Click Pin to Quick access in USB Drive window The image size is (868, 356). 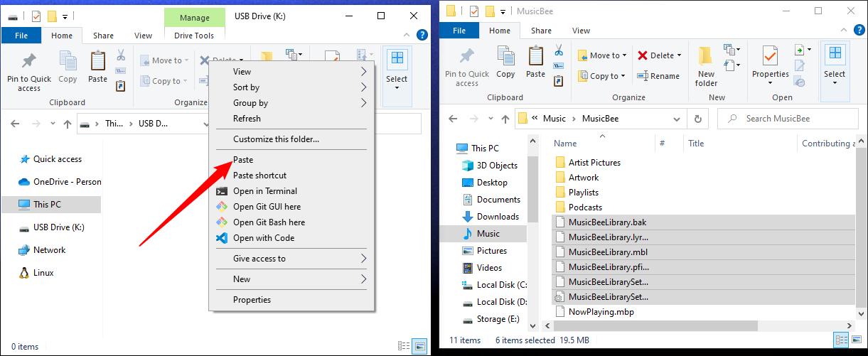(x=29, y=72)
